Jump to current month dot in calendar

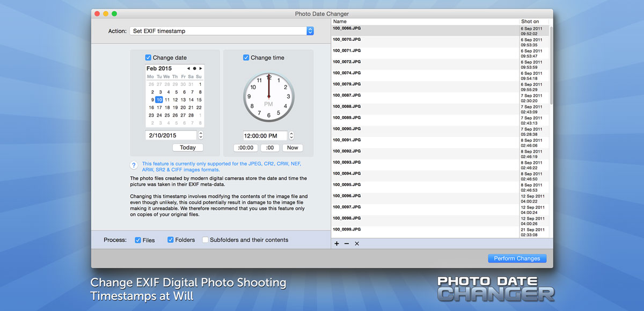pyautogui.click(x=194, y=69)
